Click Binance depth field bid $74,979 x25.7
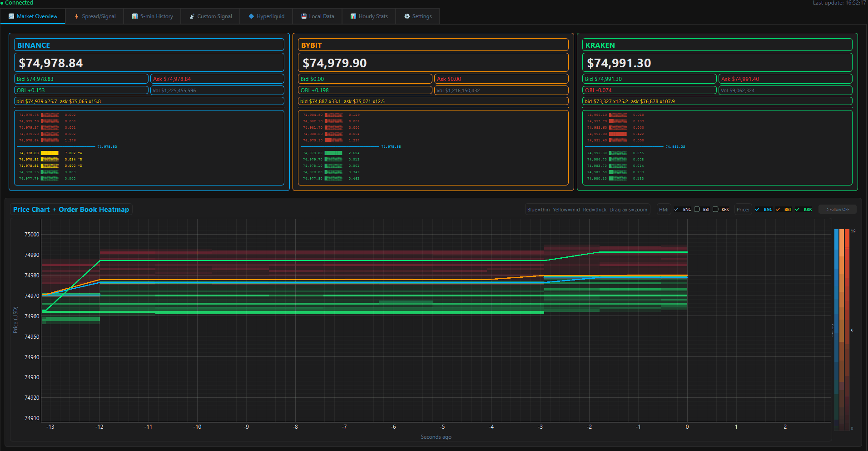 point(149,101)
